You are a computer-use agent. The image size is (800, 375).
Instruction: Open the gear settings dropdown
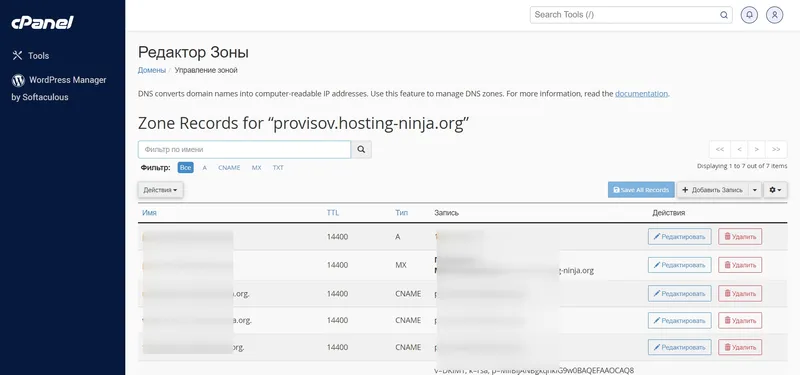pos(775,190)
